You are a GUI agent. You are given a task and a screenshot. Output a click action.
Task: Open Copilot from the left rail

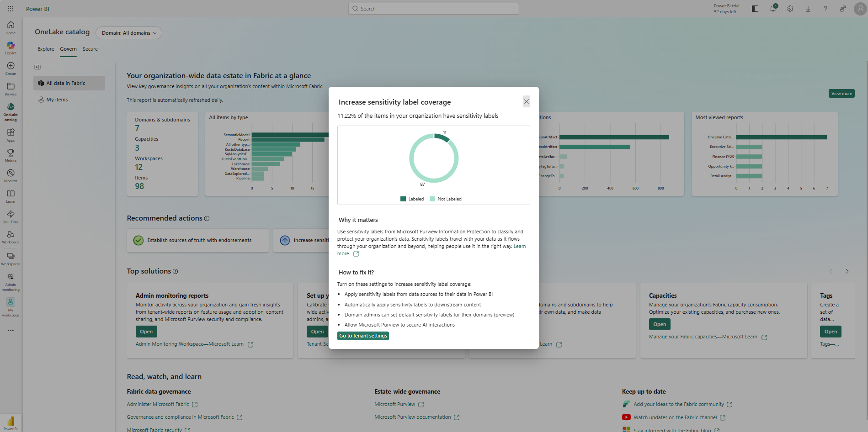[11, 47]
